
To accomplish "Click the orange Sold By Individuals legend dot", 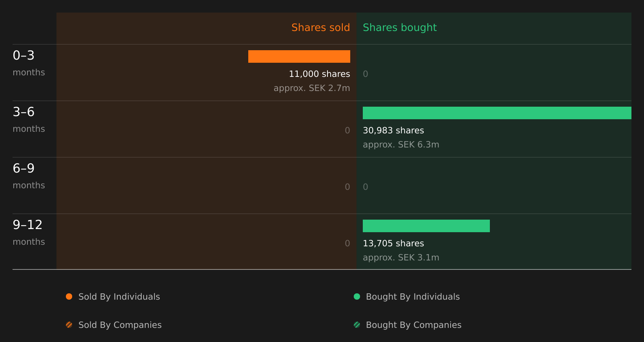I will (x=69, y=297).
